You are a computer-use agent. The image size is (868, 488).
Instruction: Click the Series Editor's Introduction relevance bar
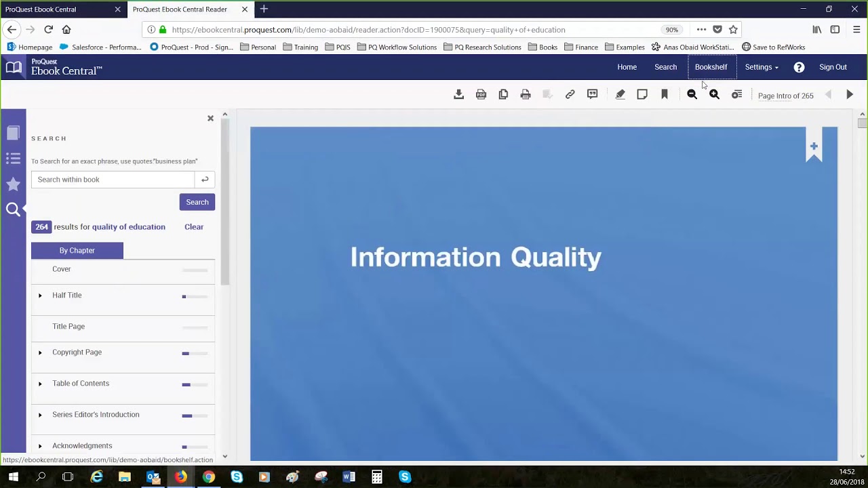tap(195, 416)
